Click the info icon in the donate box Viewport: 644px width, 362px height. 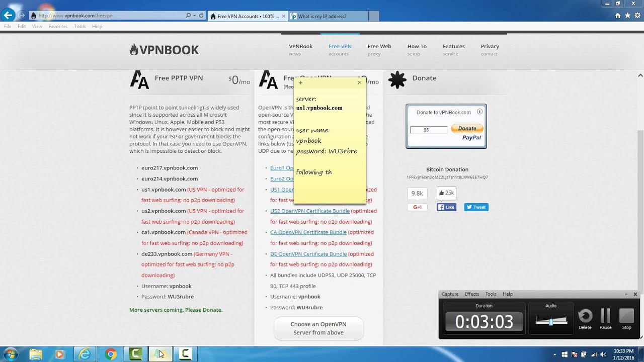pos(479,112)
